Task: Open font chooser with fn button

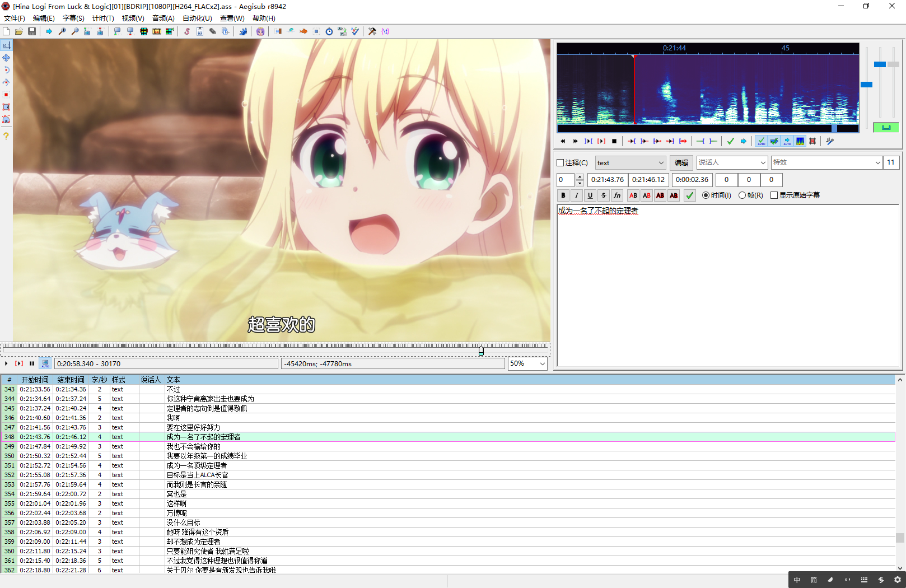Action: point(617,195)
